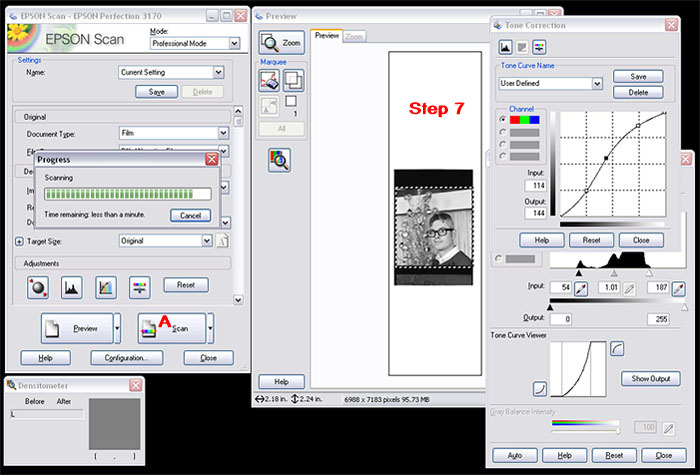700x475 pixels.
Task: Select the third gray channel radio button
Action: pos(503,144)
